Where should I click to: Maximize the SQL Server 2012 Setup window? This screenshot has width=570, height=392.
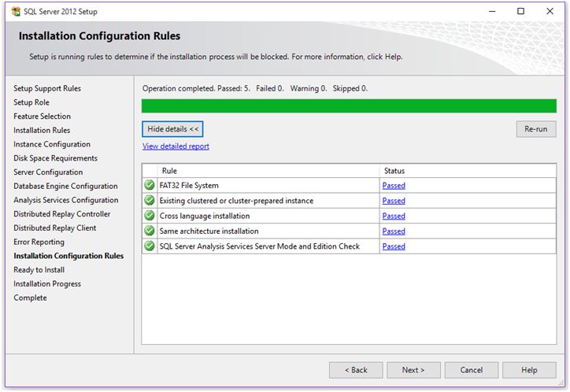tap(521, 11)
